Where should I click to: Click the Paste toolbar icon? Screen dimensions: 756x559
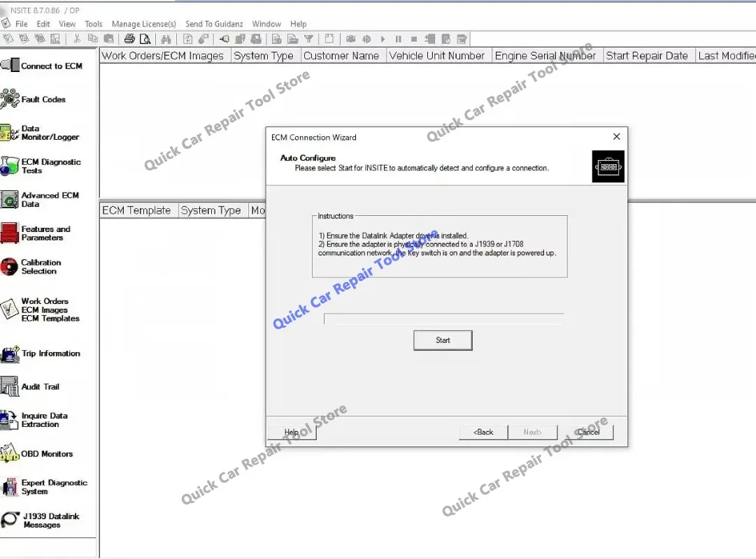[x=109, y=39]
